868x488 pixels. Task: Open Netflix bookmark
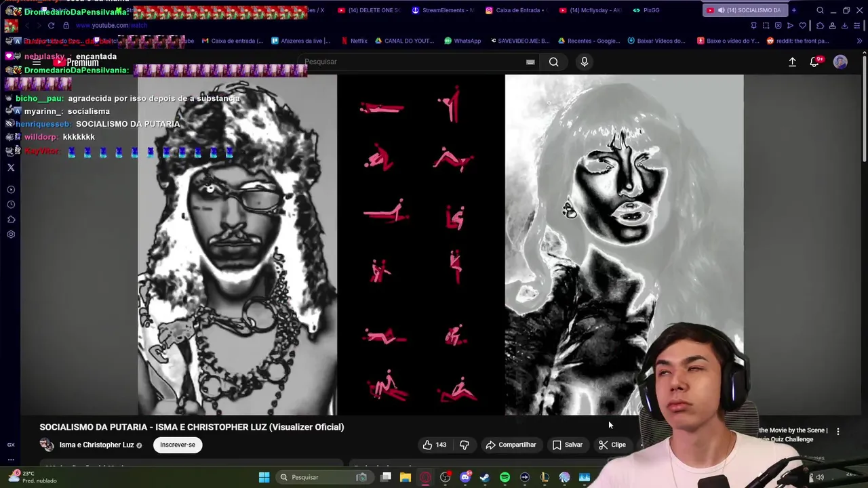click(354, 41)
